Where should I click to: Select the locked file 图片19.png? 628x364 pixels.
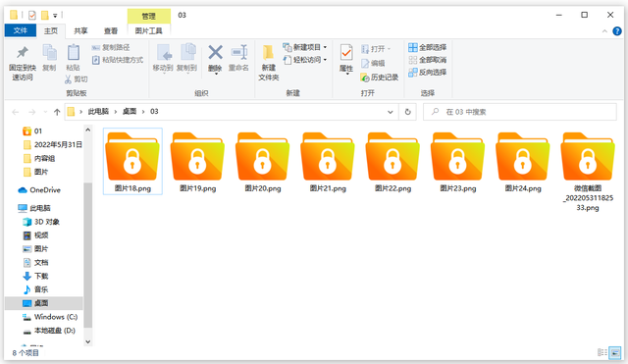pos(197,161)
